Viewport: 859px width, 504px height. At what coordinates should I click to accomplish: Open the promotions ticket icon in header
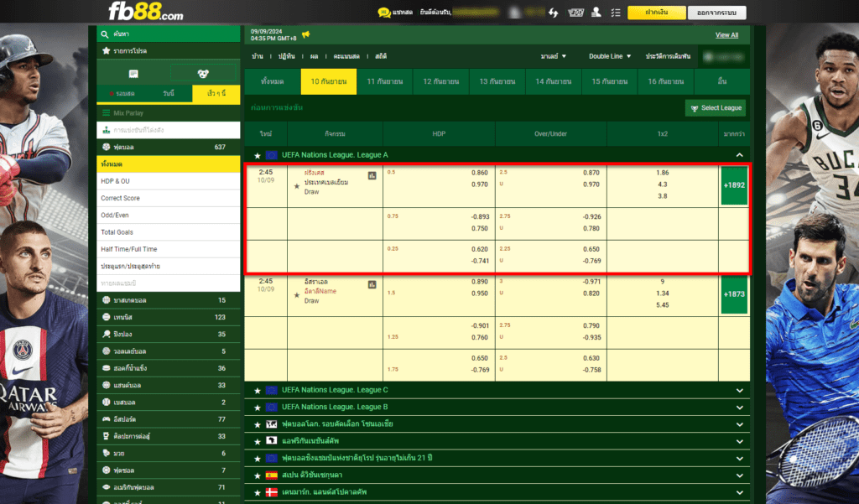click(575, 12)
